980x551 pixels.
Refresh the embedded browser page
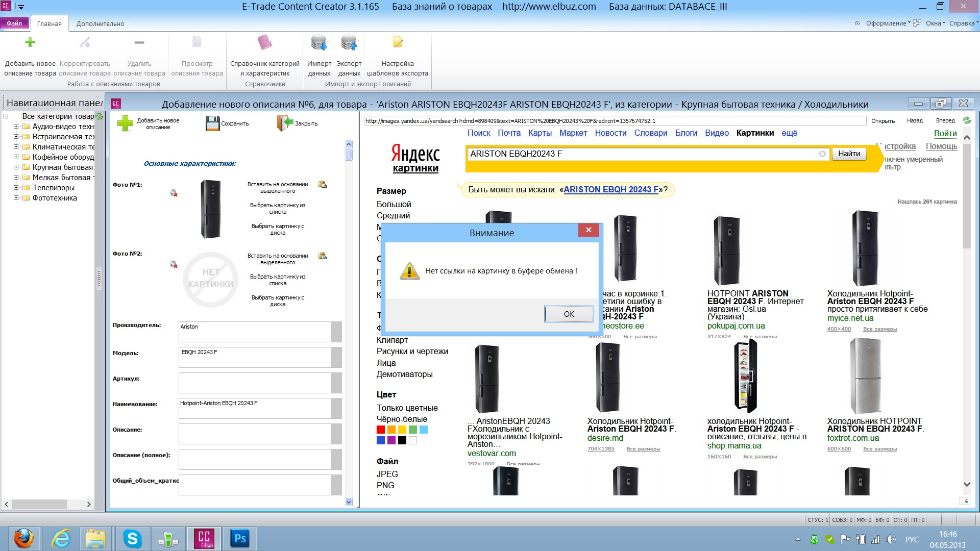[966, 120]
